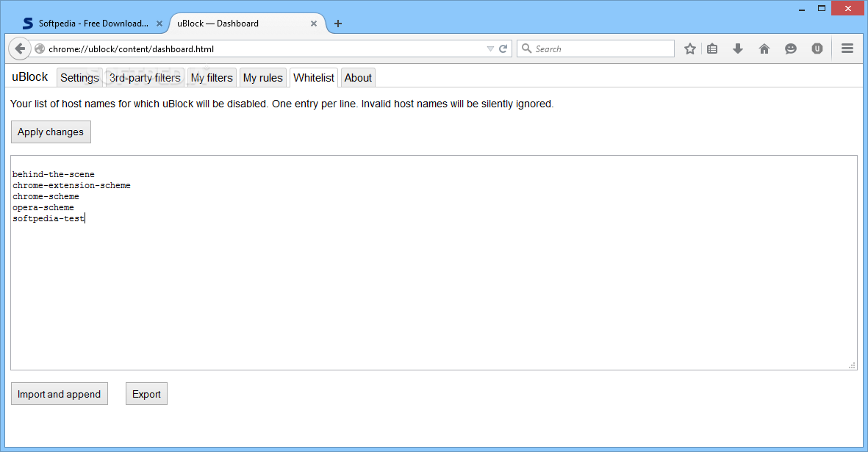Open the About tab
The height and width of the screenshot is (452, 868).
click(x=358, y=78)
